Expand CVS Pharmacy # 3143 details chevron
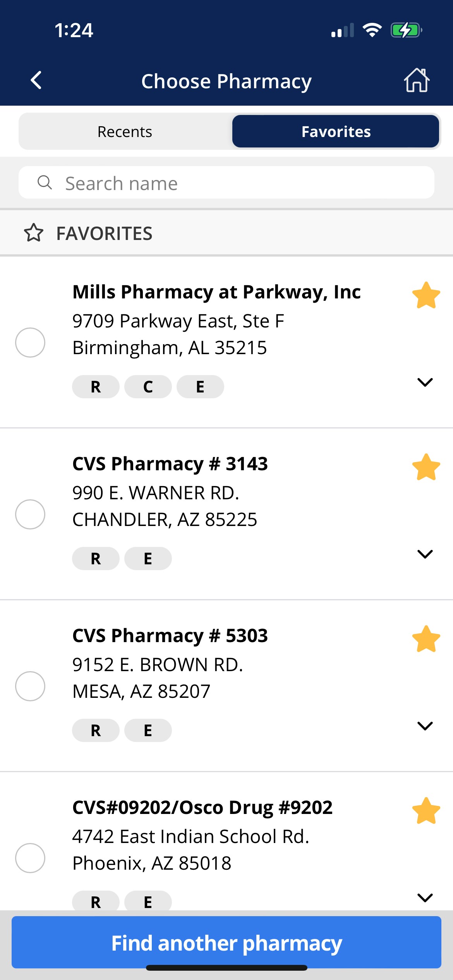The height and width of the screenshot is (980, 453). pos(425,554)
